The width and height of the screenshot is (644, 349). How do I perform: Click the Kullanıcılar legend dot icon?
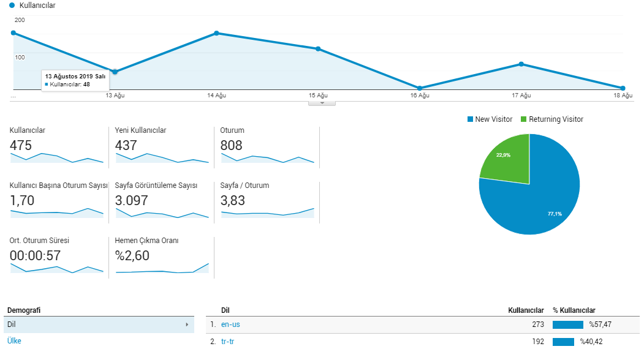12,6
